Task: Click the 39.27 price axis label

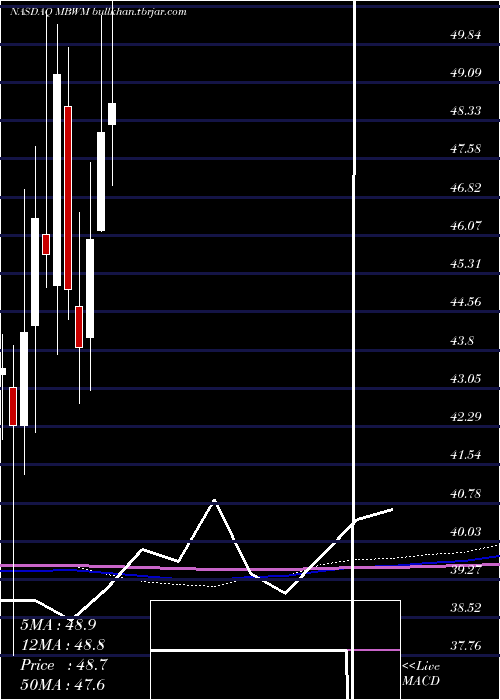Action: pos(466,570)
